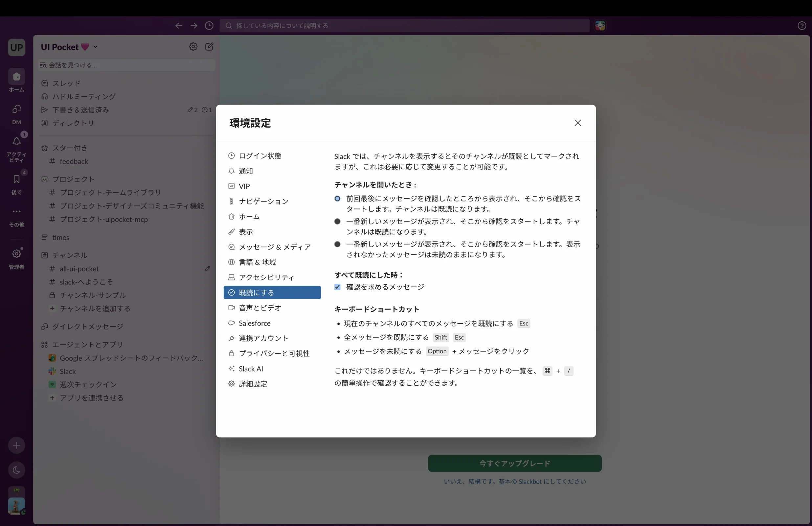
Task: Open アクセシビリティ preferences tab
Action: [272, 277]
